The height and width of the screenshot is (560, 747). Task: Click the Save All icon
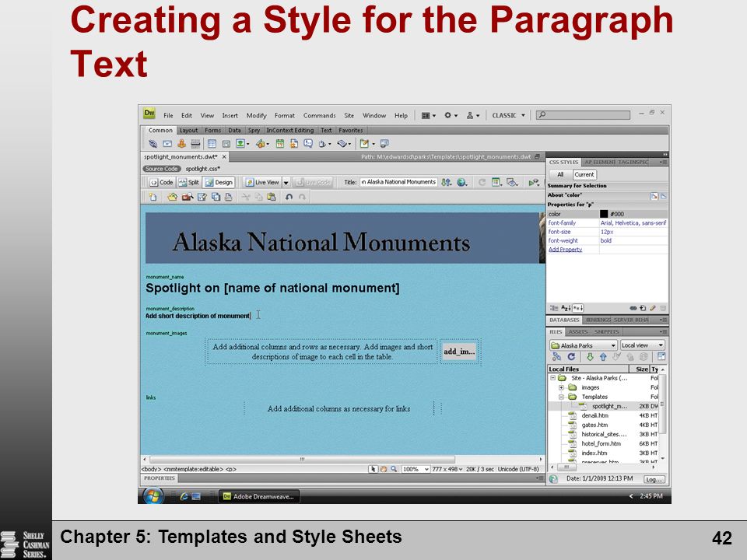pyautogui.click(x=216, y=197)
